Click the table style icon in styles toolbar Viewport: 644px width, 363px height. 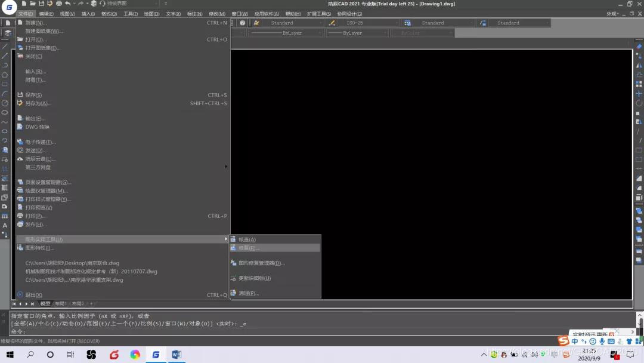[407, 23]
